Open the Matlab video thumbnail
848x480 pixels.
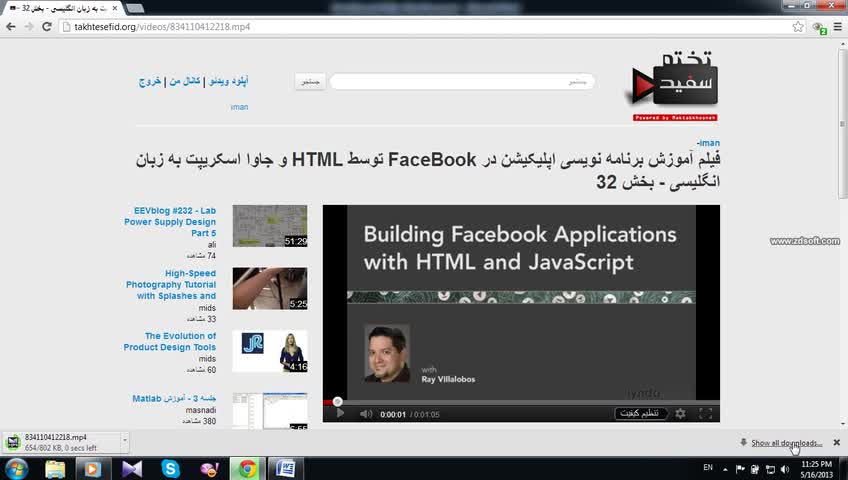pyautogui.click(x=270, y=411)
